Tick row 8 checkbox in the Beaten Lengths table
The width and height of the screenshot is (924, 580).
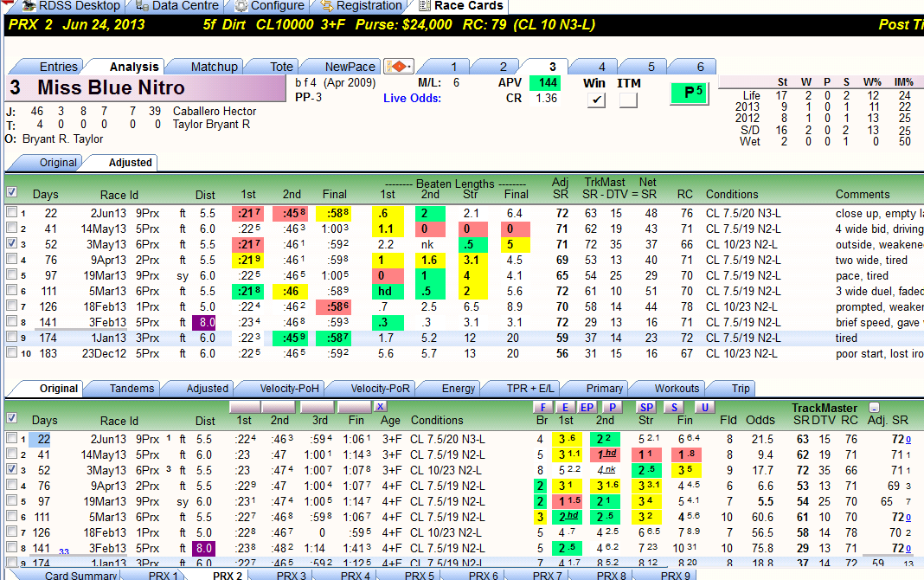[11, 321]
